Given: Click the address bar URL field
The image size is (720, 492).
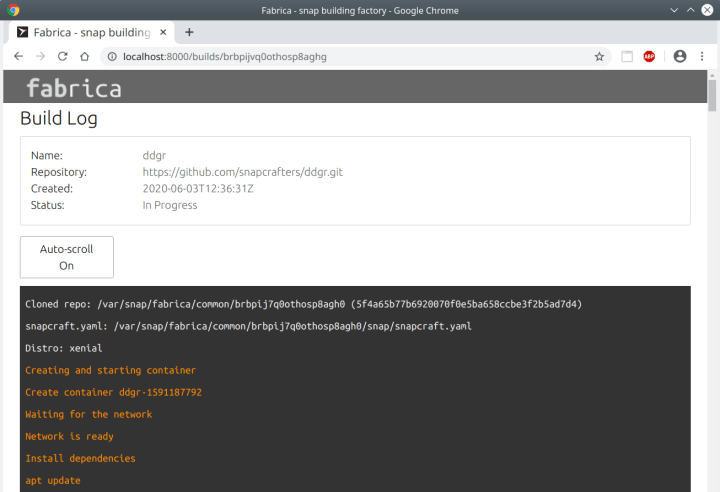Looking at the screenshot, I should [x=356, y=57].
